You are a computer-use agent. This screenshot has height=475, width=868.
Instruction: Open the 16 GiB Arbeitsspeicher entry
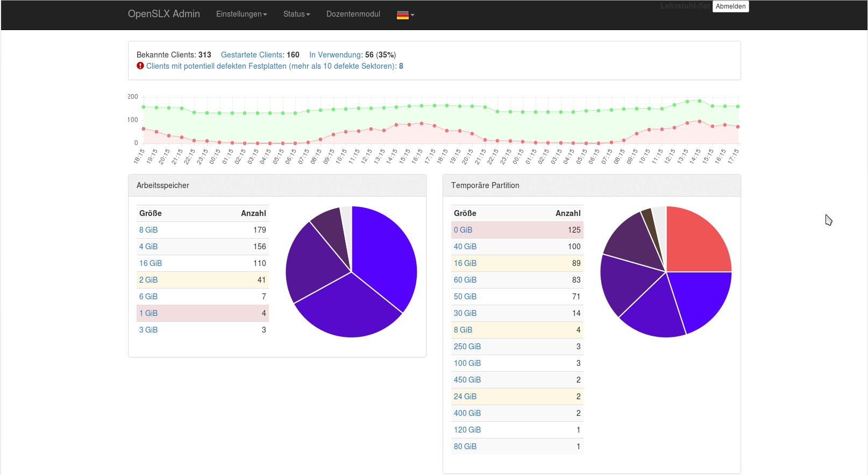point(151,263)
